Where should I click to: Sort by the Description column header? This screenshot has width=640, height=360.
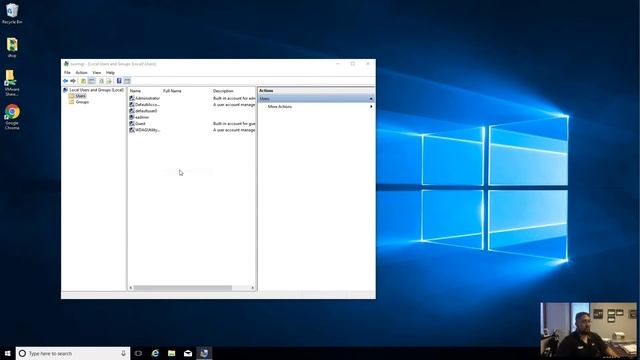pyautogui.click(x=223, y=91)
